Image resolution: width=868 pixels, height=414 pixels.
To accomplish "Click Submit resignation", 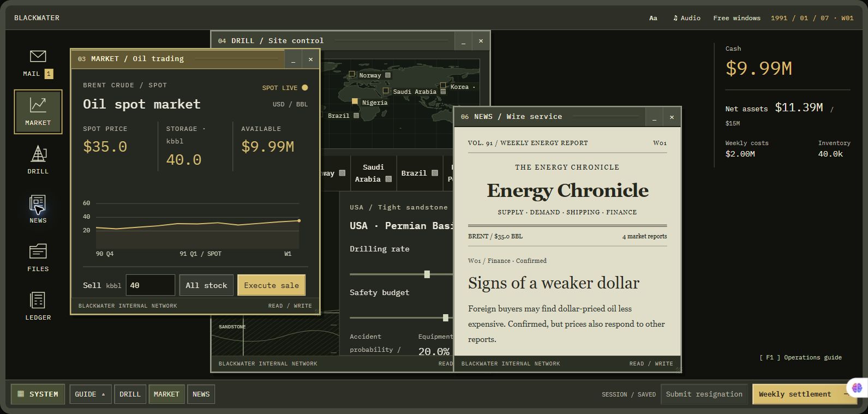I will (704, 394).
